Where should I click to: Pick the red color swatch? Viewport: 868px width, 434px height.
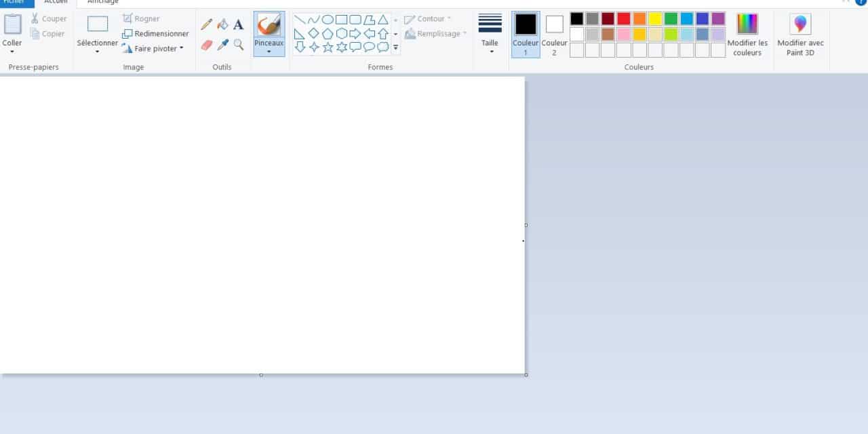pos(623,19)
